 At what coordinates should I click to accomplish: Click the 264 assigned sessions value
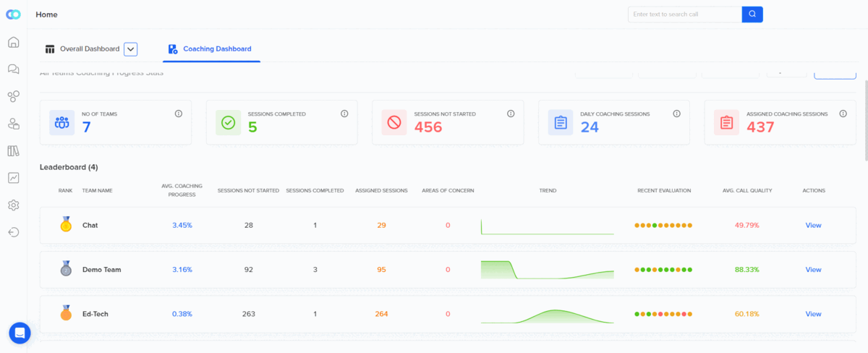pyautogui.click(x=381, y=314)
